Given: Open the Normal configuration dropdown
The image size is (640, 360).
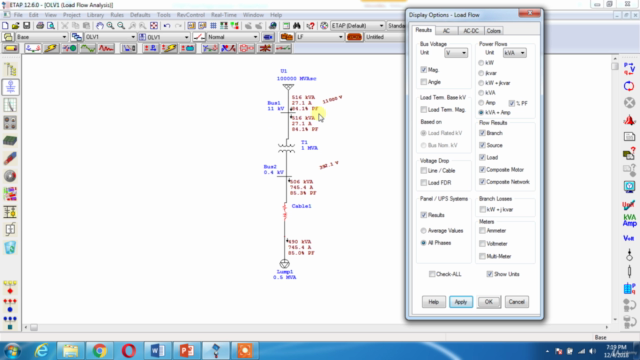Looking at the screenshot, I should [x=232, y=37].
